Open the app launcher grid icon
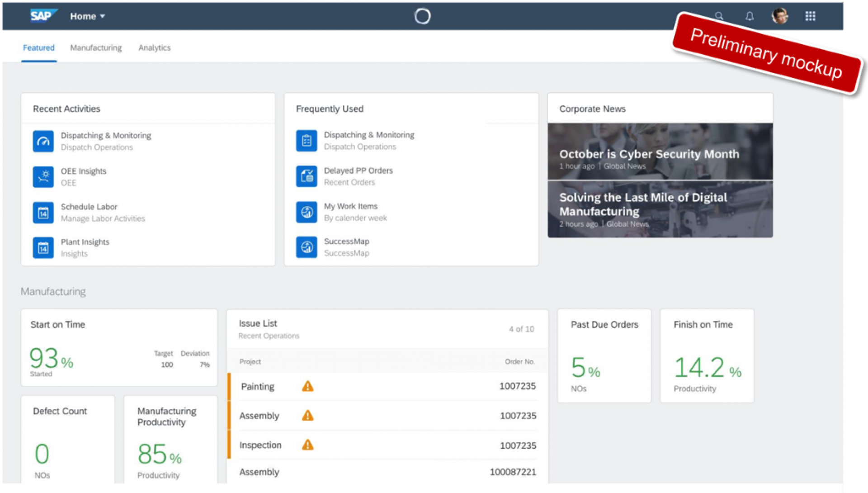The height and width of the screenshot is (493, 868). click(810, 16)
